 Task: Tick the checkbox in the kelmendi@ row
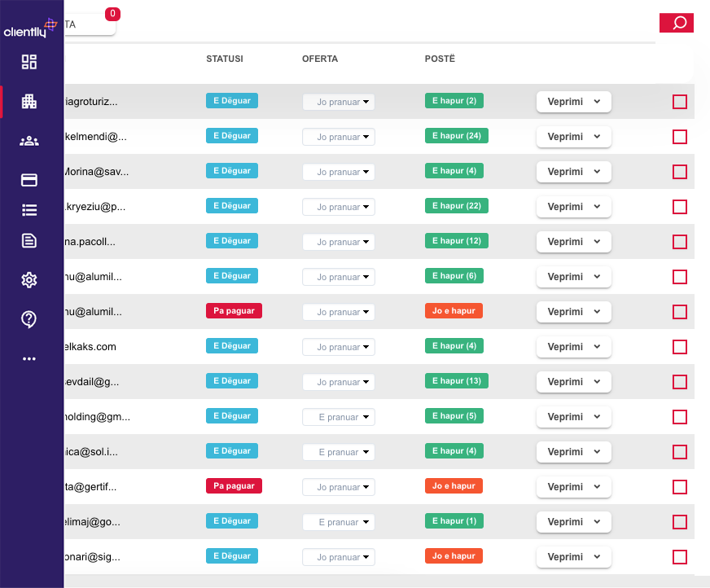pyautogui.click(x=680, y=137)
